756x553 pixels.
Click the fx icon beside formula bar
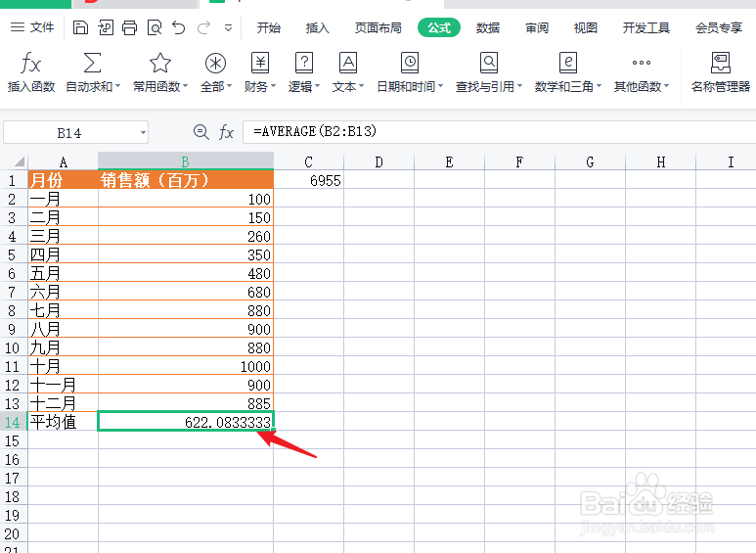click(x=226, y=132)
